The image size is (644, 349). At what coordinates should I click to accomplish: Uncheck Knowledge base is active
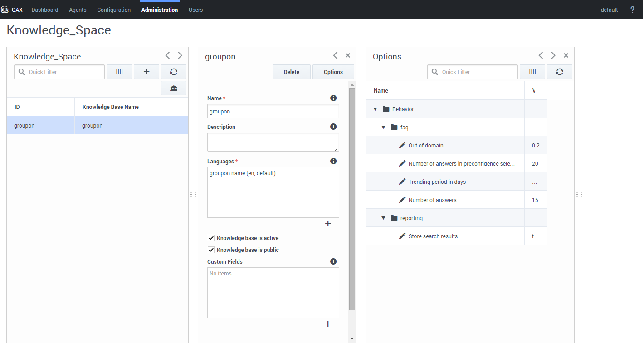point(211,238)
